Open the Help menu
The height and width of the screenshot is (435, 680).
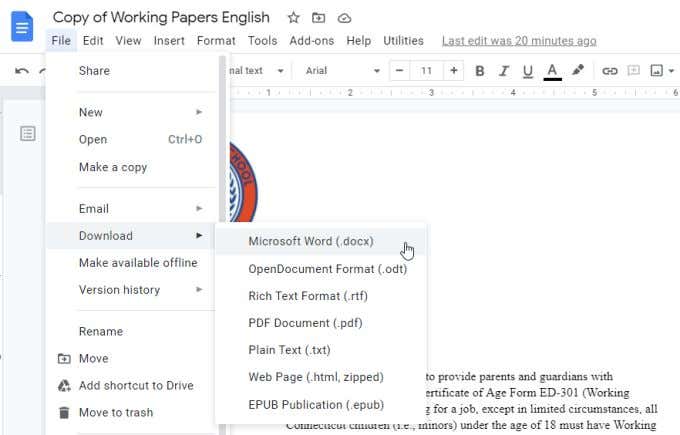coord(359,40)
